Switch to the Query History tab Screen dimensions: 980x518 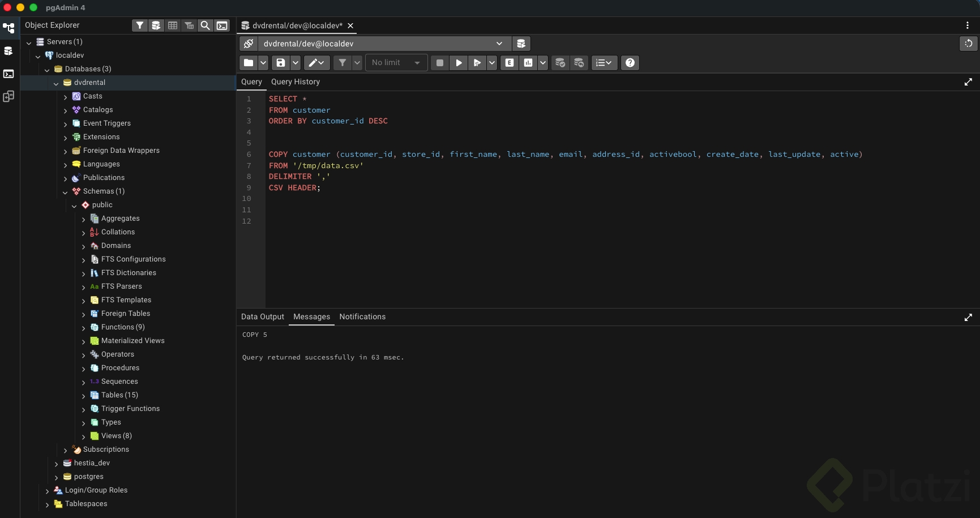[295, 82]
